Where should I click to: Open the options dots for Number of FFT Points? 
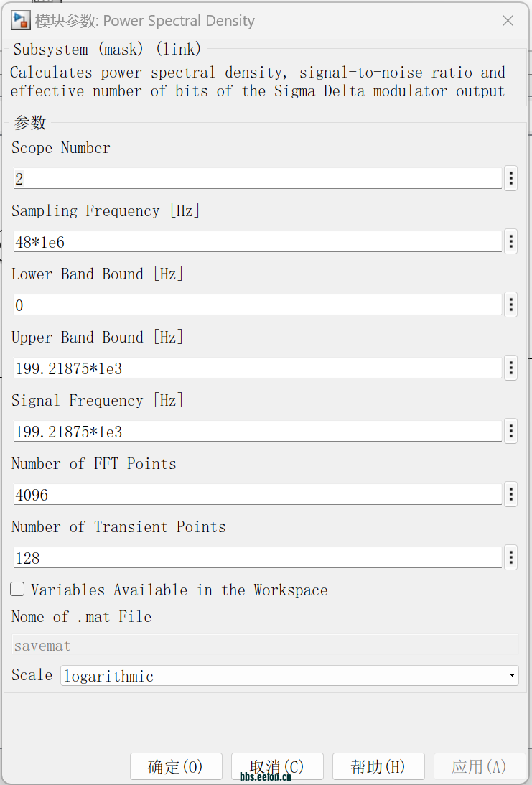pos(510,495)
